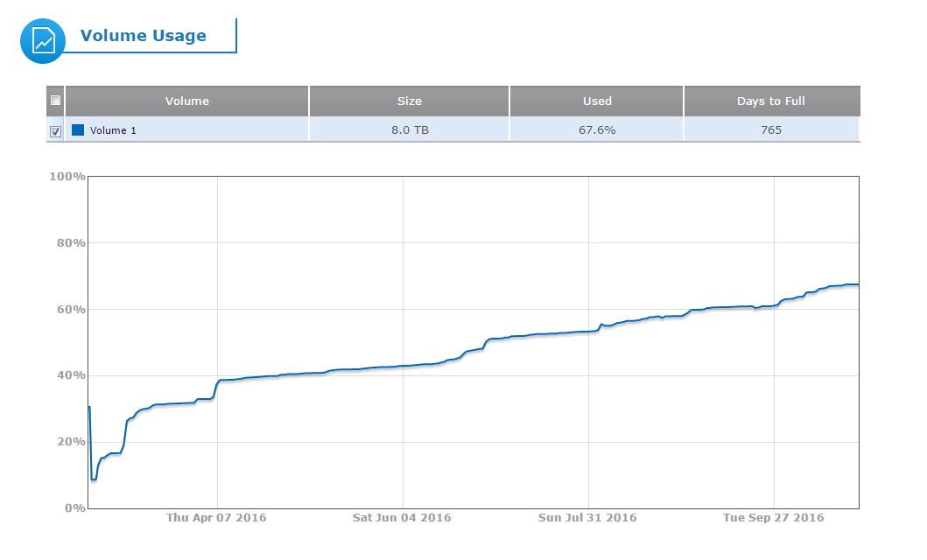
Task: Click the 100% label on the vertical axis
Action: click(x=67, y=177)
